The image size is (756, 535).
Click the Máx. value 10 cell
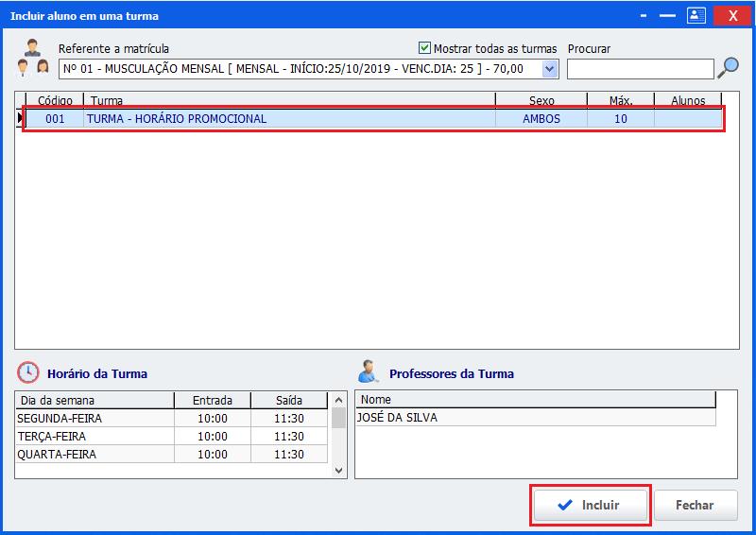[621, 119]
